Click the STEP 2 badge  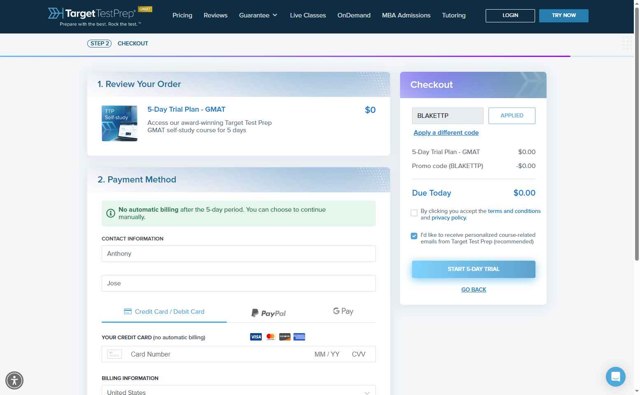(x=99, y=43)
